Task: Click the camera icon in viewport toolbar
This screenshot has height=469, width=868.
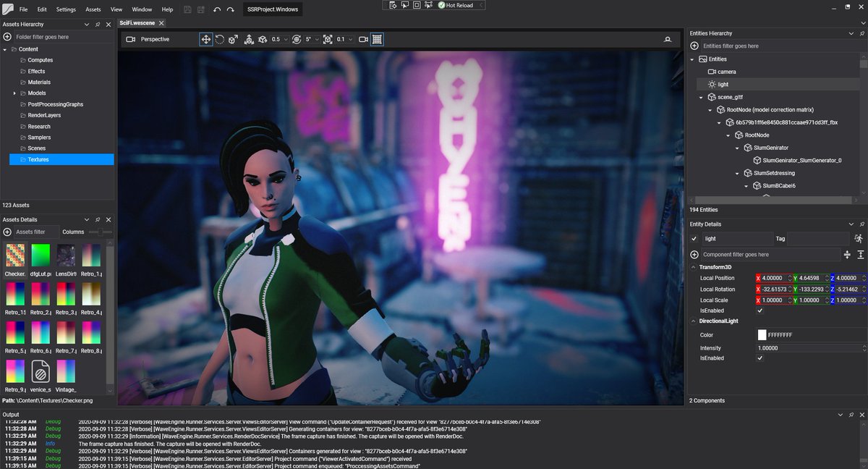Action: (364, 40)
